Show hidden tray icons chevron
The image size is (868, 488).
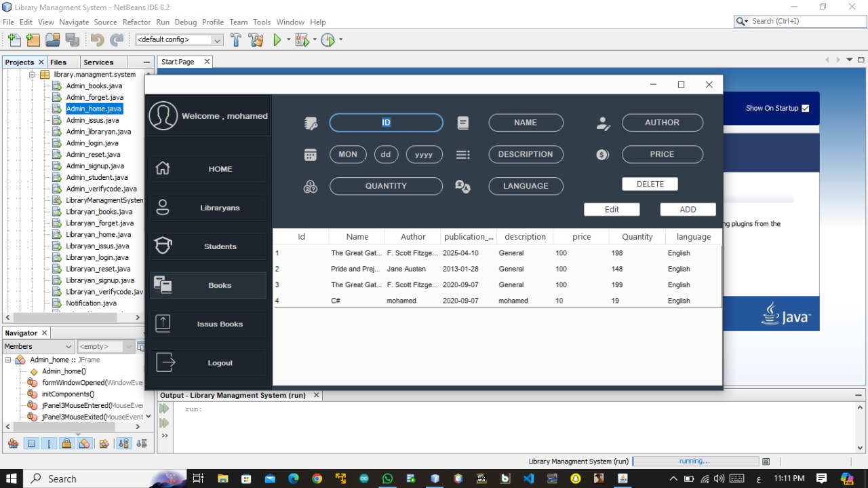[x=674, y=478]
